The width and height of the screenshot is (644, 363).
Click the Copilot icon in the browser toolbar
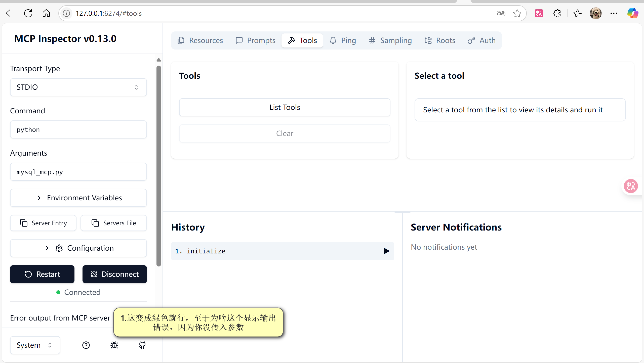[632, 13]
